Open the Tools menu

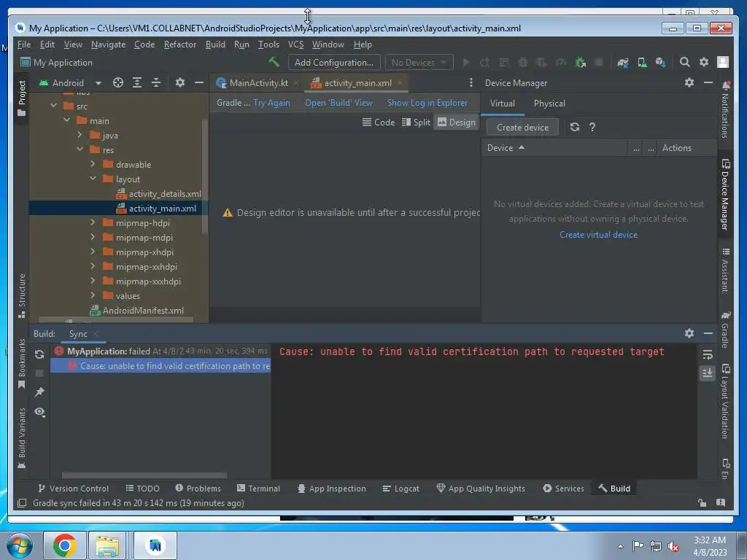[x=268, y=44]
